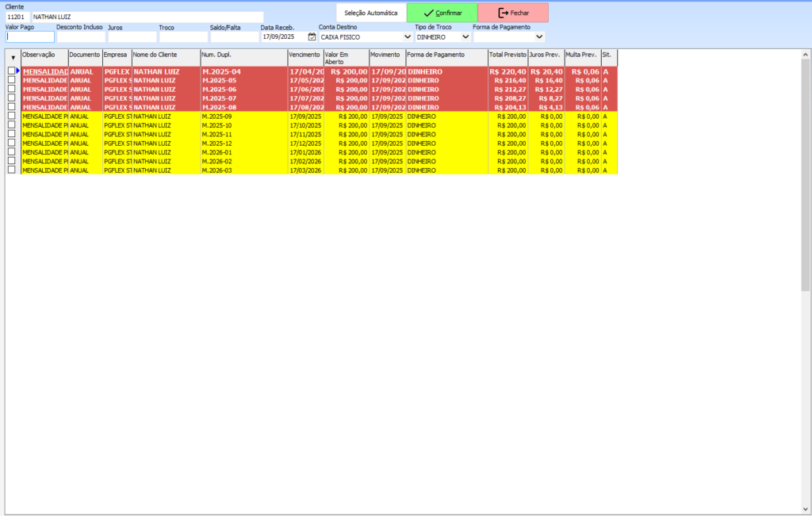Open the Conta Destino dropdown

(407, 36)
